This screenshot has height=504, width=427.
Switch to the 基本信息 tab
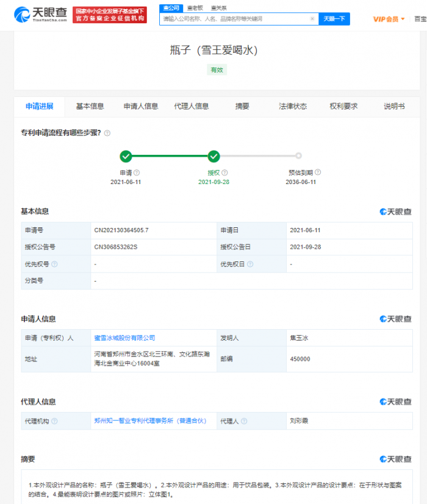tap(90, 107)
